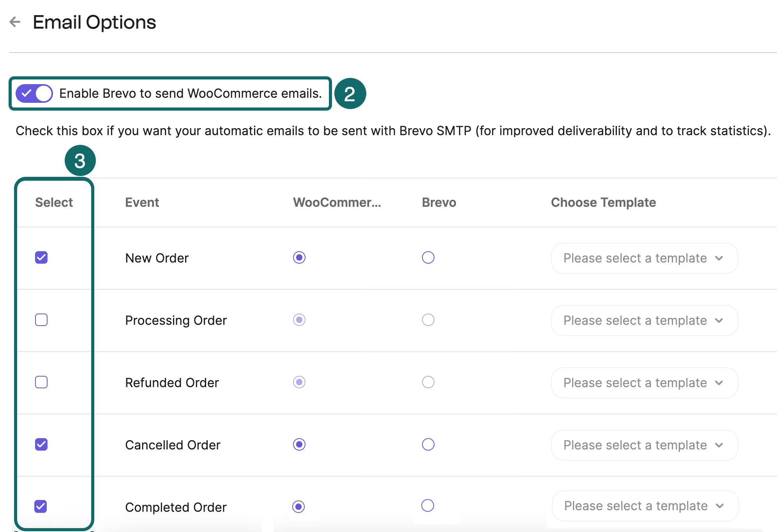Viewport: 777px width, 532px height.
Task: Select Brevo radio for Completed Order
Action: tap(427, 506)
